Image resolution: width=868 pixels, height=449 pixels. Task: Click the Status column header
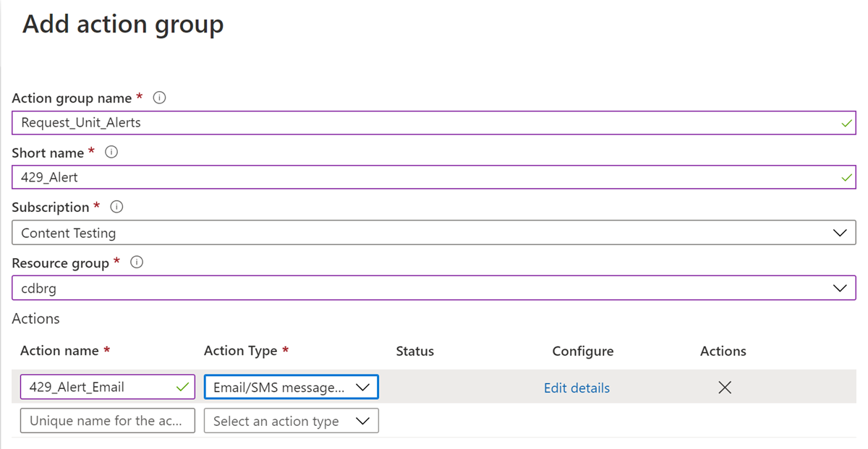pyautogui.click(x=414, y=351)
